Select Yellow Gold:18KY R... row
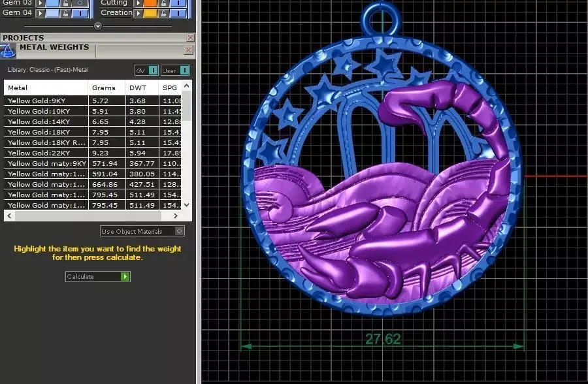Screen dimensions: 588x384 [93, 142]
